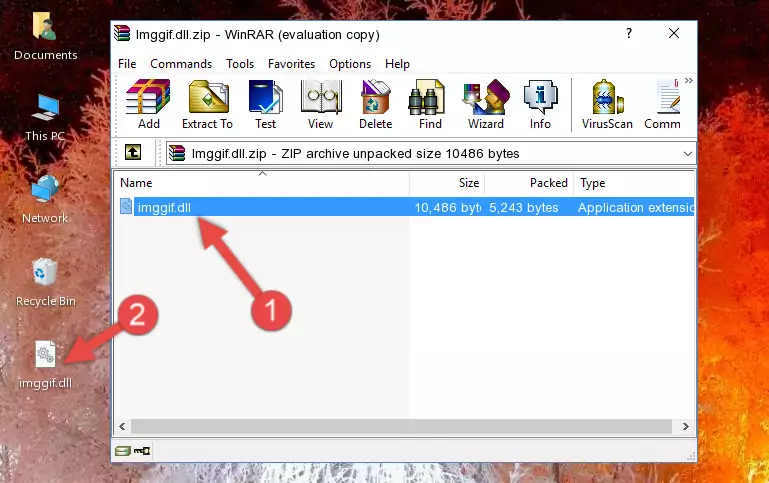Click the drive icon in status bar

[123, 451]
